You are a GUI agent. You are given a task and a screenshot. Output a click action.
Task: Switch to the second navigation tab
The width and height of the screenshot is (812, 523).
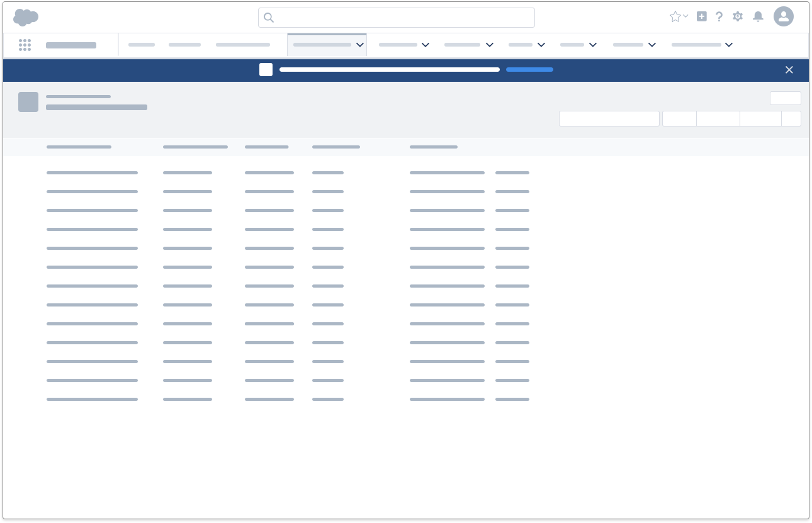pyautogui.click(x=184, y=45)
